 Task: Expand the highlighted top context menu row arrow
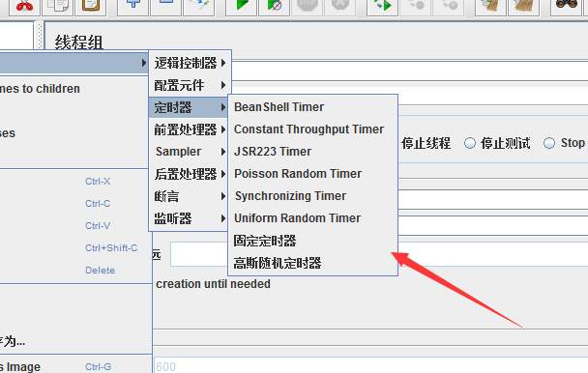[144, 63]
